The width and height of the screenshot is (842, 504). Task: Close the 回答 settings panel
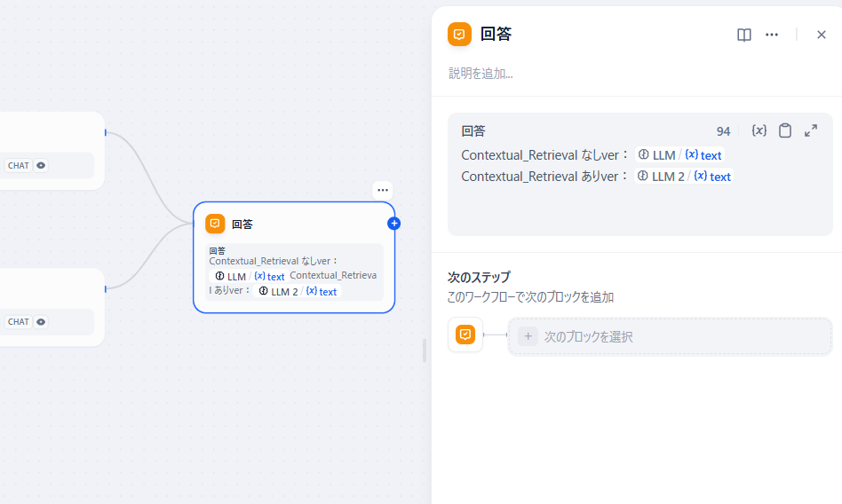821,35
